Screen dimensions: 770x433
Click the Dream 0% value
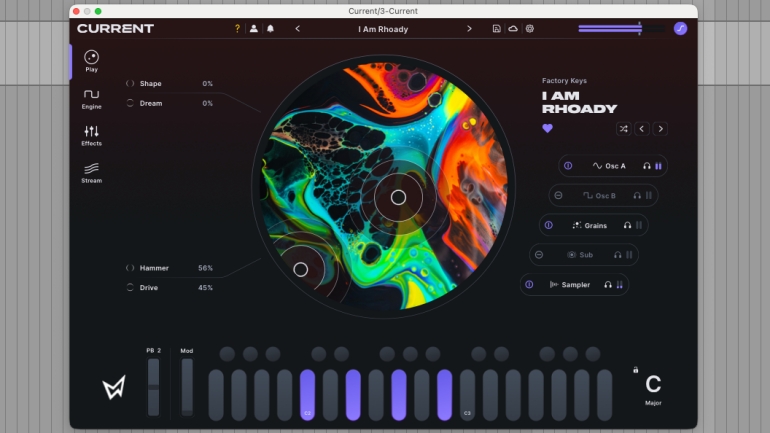pos(207,103)
